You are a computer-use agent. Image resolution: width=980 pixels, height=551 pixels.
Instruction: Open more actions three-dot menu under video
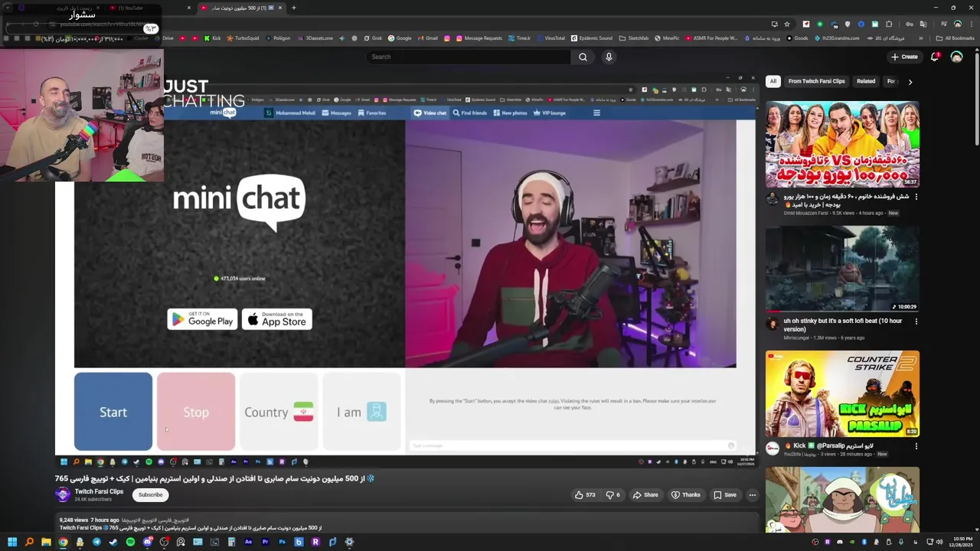pyautogui.click(x=753, y=495)
